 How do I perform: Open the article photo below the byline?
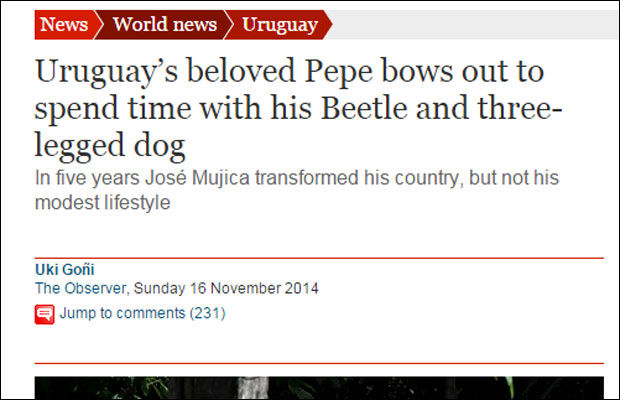click(x=318, y=388)
